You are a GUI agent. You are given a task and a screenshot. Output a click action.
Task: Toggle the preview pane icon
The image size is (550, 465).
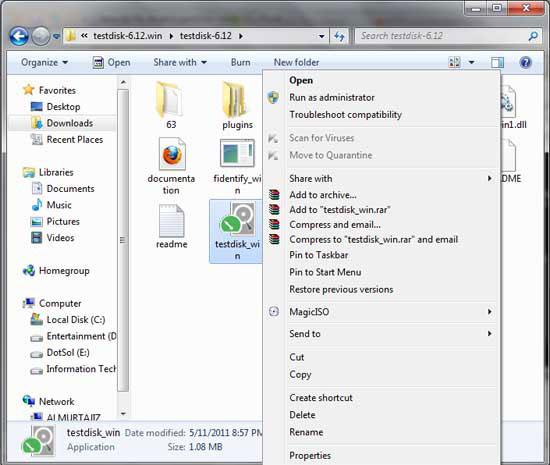497,62
